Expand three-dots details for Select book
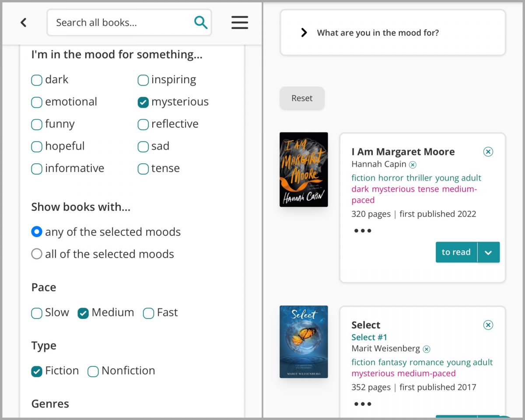The width and height of the screenshot is (525, 420). point(362,404)
